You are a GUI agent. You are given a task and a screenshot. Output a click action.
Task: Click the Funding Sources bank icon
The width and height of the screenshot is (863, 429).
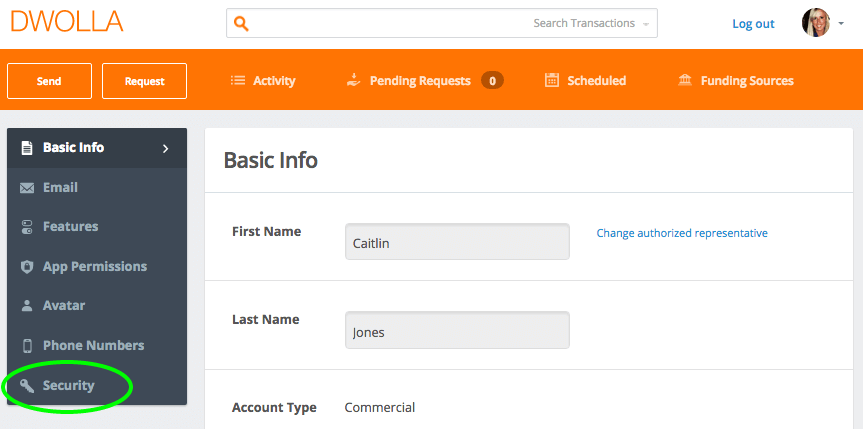pos(685,81)
